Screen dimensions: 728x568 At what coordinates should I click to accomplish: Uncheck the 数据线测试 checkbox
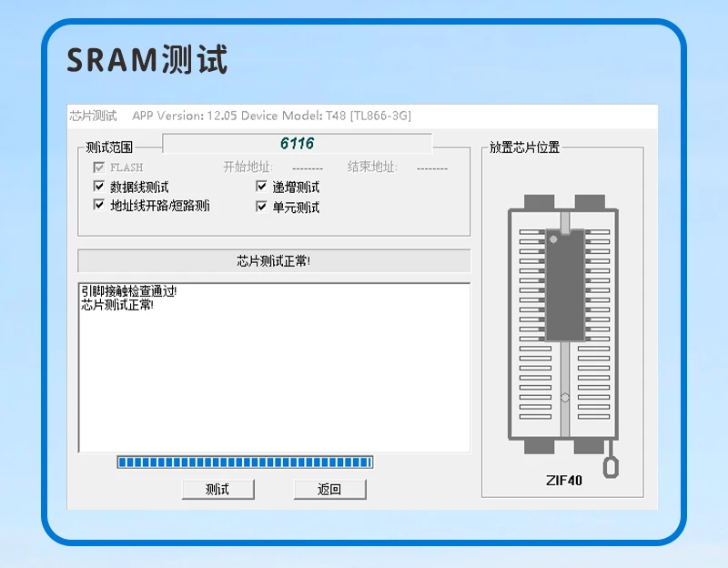tap(99, 187)
